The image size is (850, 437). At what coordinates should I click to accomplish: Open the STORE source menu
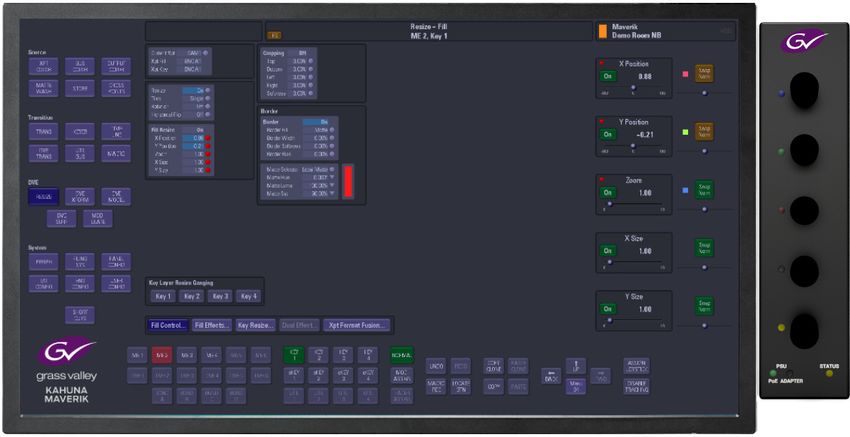tap(80, 88)
